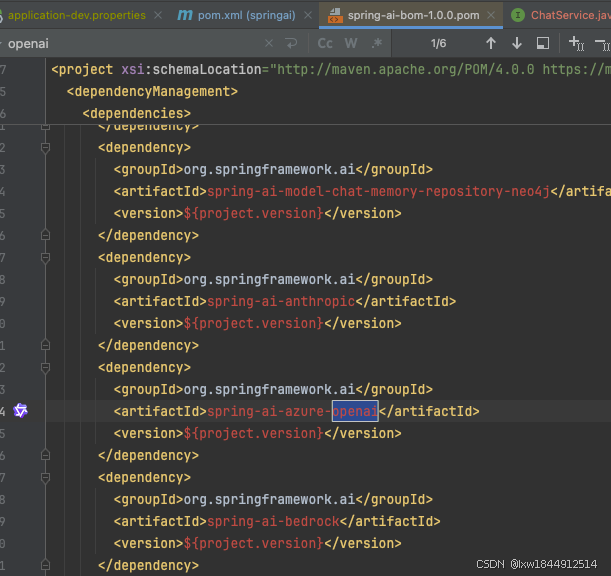The height and width of the screenshot is (576, 611).
Task: Open search results in Find window
Action: click(543, 43)
